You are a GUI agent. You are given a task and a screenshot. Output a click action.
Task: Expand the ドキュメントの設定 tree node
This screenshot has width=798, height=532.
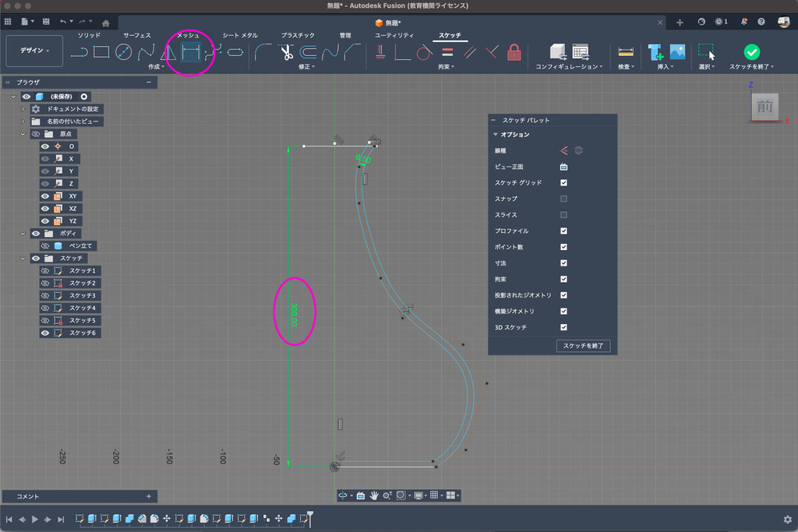click(23, 109)
